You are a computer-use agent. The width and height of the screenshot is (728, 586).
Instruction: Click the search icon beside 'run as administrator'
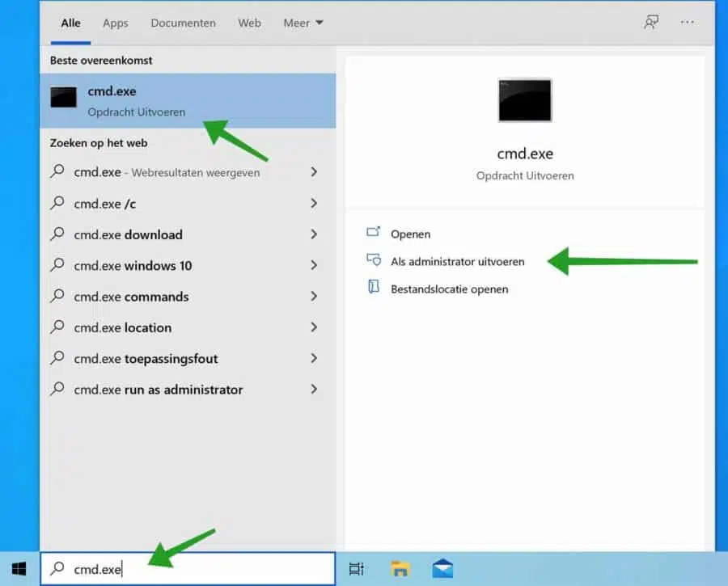(57, 388)
